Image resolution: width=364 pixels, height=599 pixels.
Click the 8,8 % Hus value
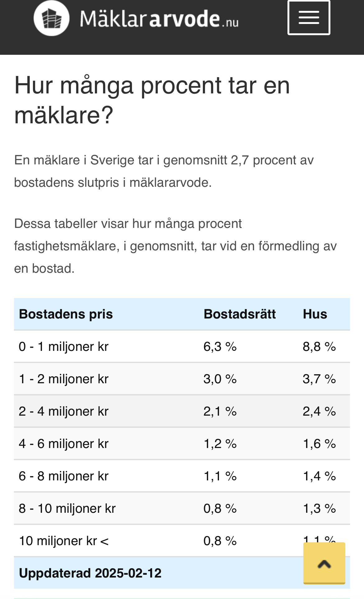319,347
